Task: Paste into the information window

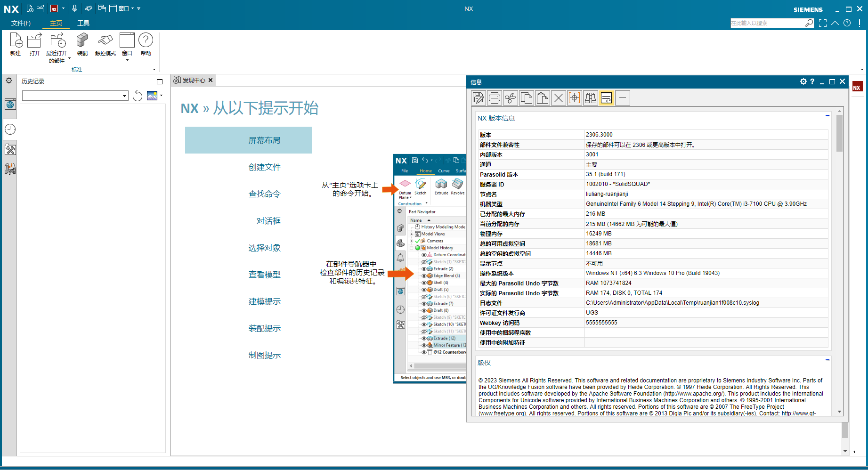Action: tap(542, 97)
